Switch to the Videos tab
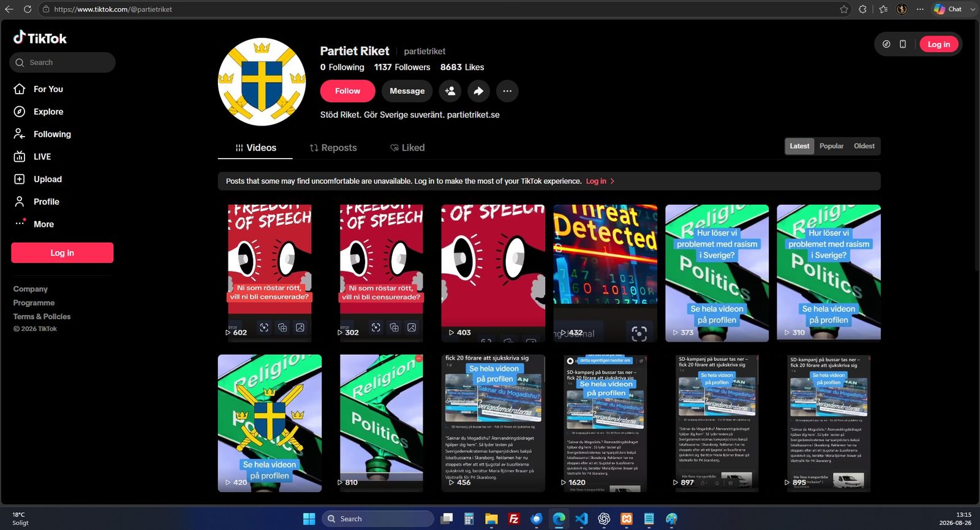 (255, 148)
